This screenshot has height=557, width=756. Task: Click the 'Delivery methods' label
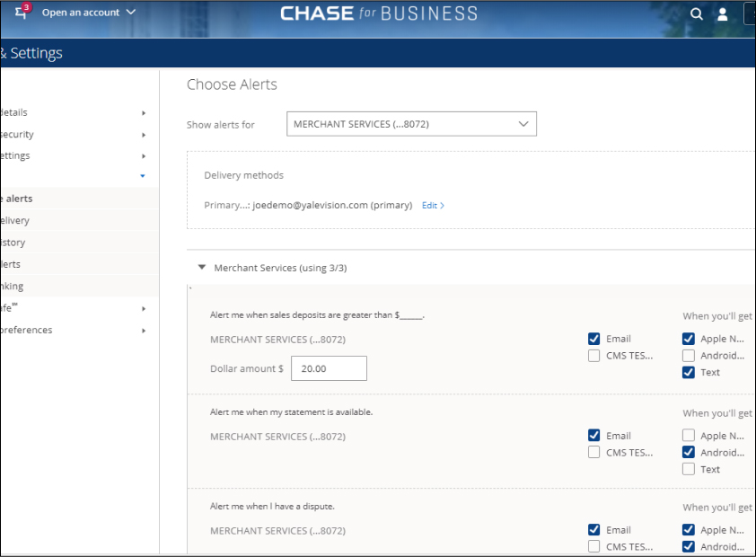[x=243, y=175]
